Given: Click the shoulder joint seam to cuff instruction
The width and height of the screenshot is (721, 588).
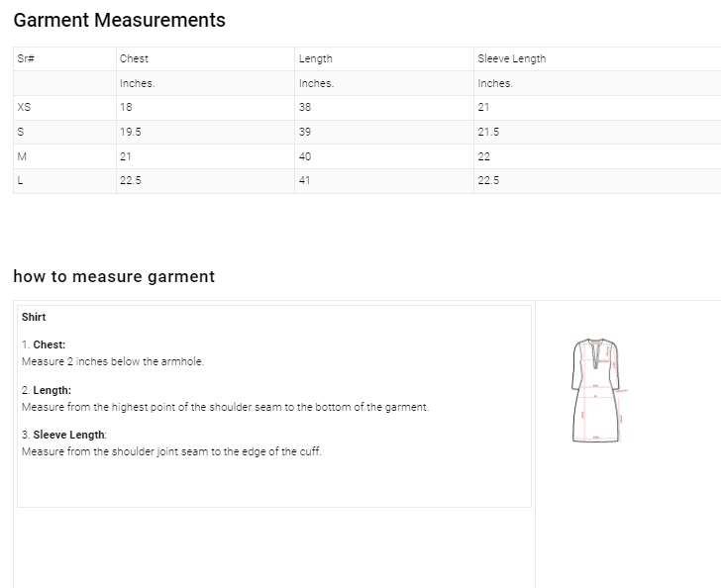Looking at the screenshot, I should coord(171,451).
